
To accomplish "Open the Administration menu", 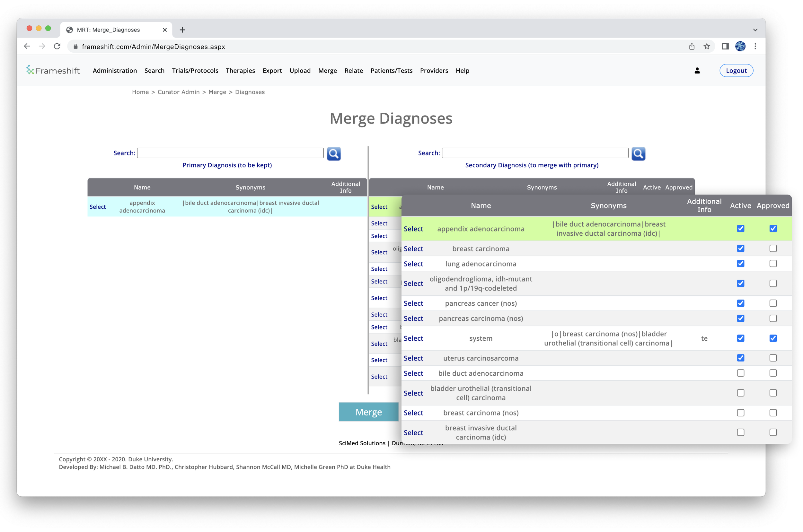I will (115, 71).
